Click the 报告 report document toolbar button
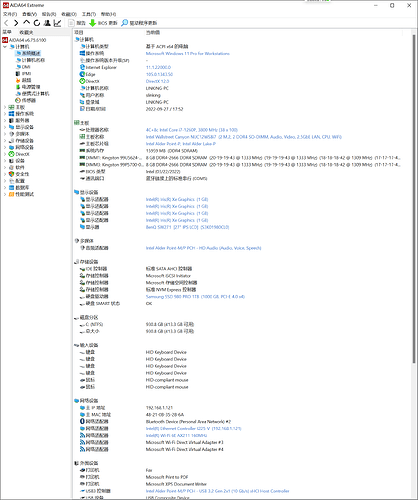This screenshot has height=500, width=418. point(77,23)
